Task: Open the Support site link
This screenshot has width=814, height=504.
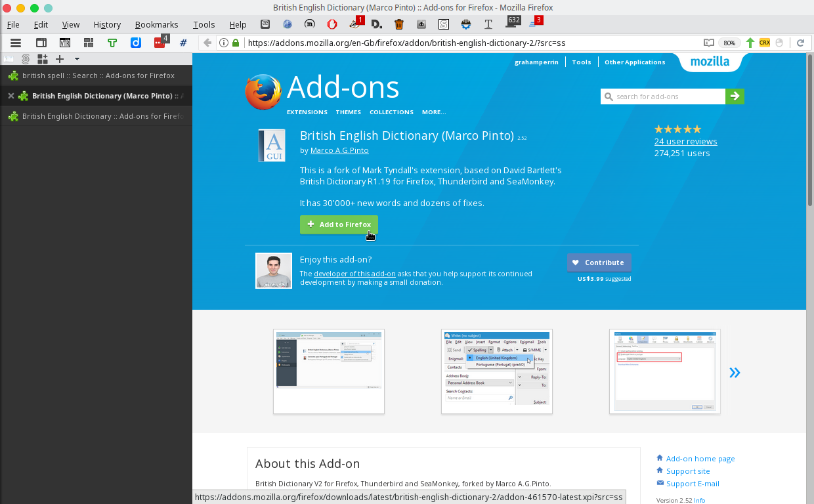Action: tap(688, 471)
